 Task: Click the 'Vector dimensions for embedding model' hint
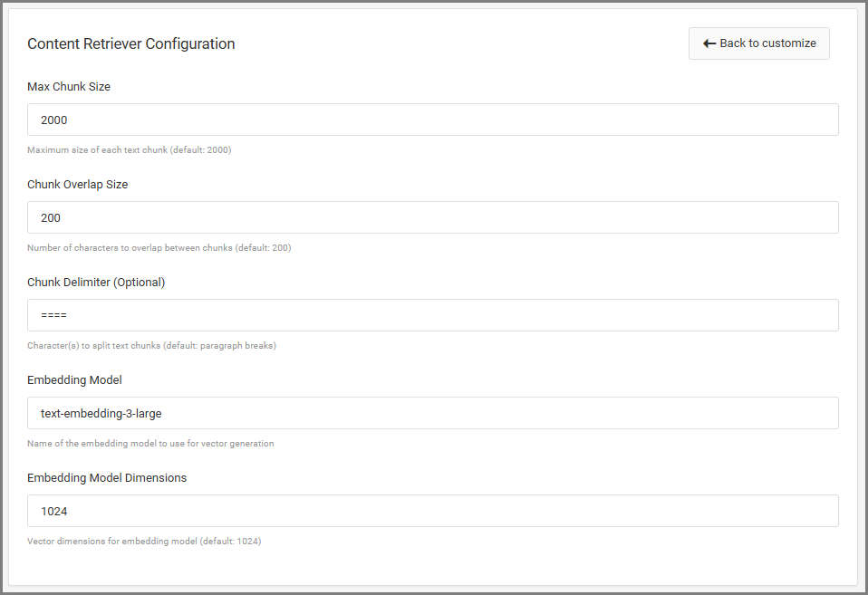coord(144,542)
